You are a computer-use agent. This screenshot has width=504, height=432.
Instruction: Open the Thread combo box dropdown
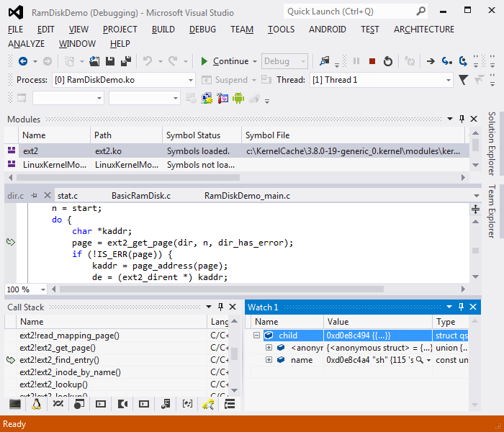coord(449,80)
